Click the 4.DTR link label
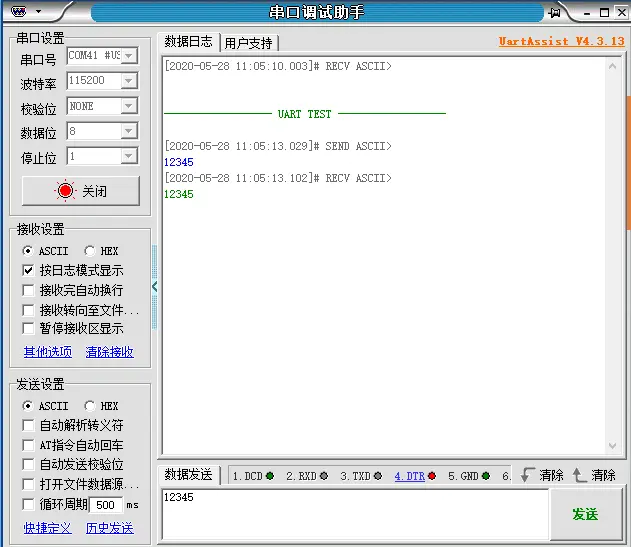Viewport: 631px width, 547px height. (410, 476)
